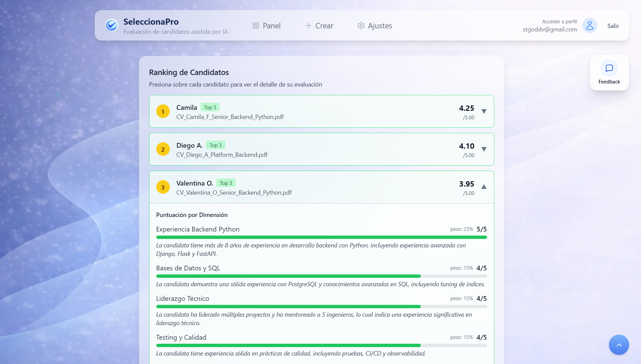Open the Feedback chat bubble icon
Image resolution: width=641 pixels, height=364 pixels.
(x=609, y=68)
